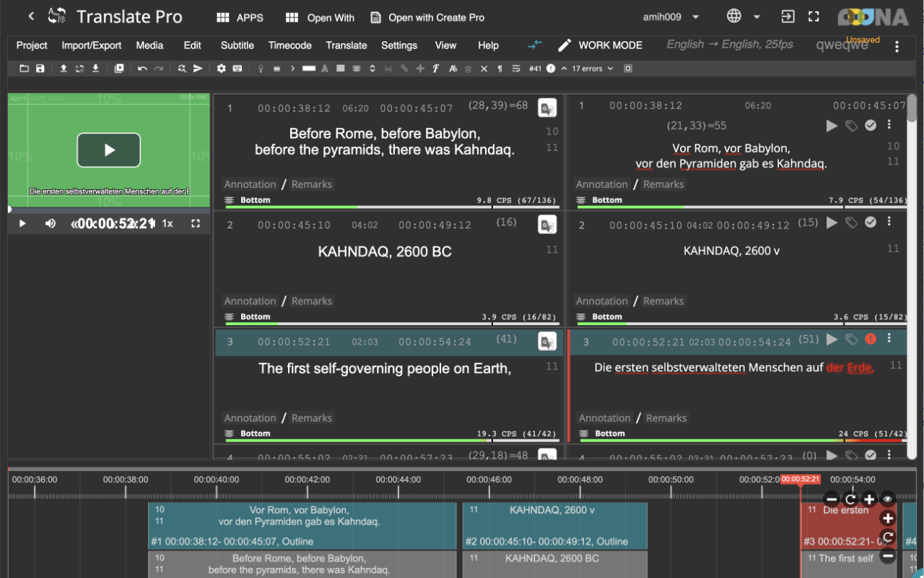This screenshot has width=924, height=578.
Task: Click the exit/logout arrow icon in header
Action: [788, 17]
